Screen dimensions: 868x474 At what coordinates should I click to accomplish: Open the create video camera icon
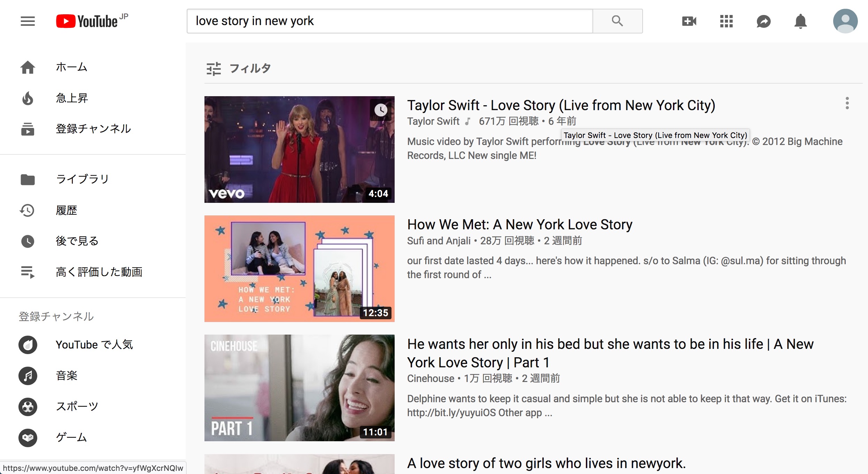click(689, 21)
